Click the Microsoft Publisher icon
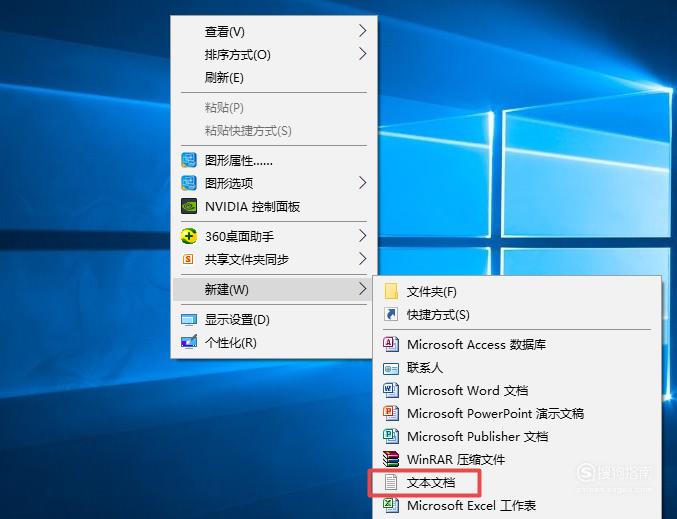Viewport: 677px width, 519px height. [391, 436]
